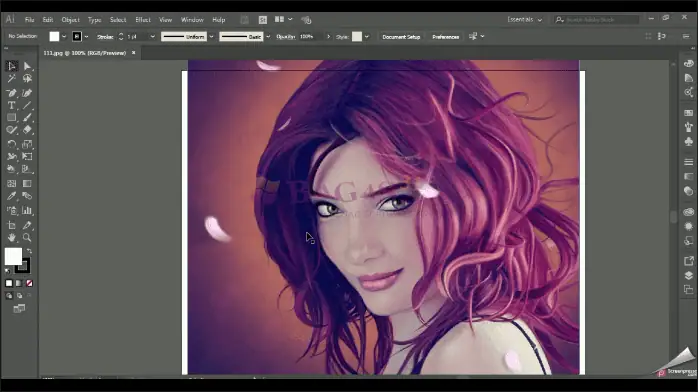Select the Rectangle tool
The image size is (698, 392).
[12, 117]
